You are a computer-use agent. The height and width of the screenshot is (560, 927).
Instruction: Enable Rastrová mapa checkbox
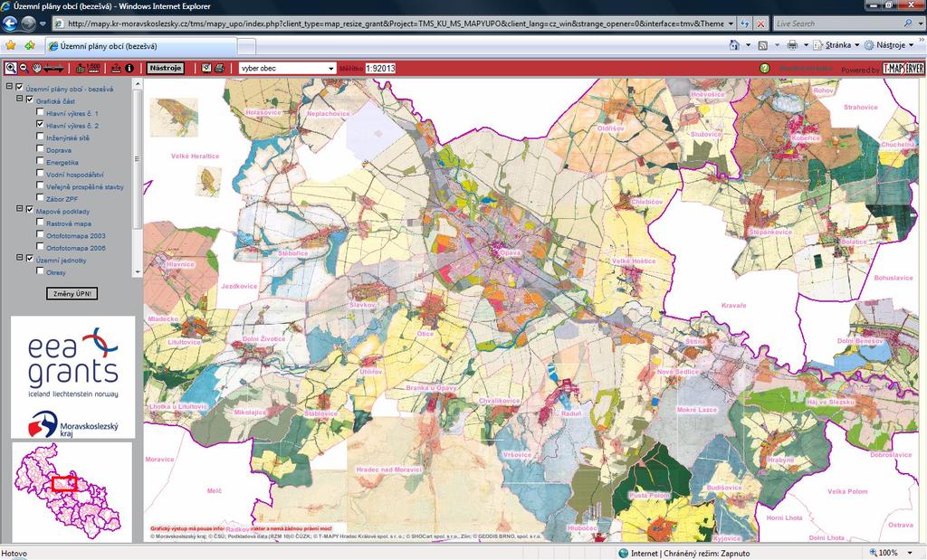tap(40, 223)
